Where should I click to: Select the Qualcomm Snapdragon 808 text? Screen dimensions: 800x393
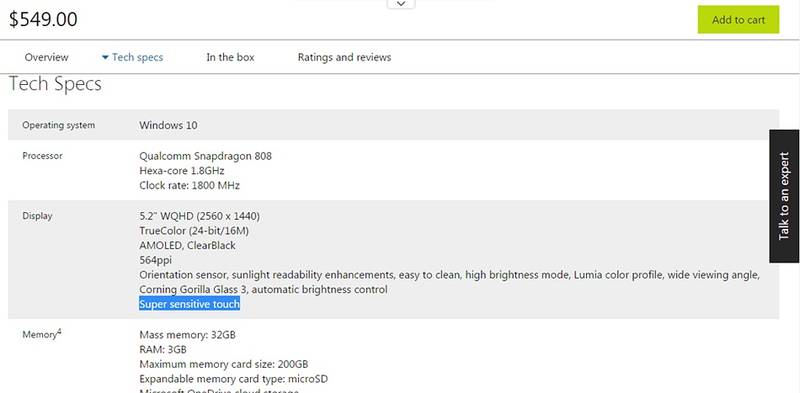click(206, 156)
